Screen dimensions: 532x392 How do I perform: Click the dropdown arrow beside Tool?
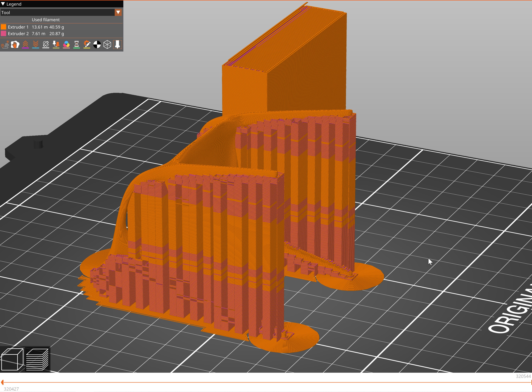click(x=118, y=12)
